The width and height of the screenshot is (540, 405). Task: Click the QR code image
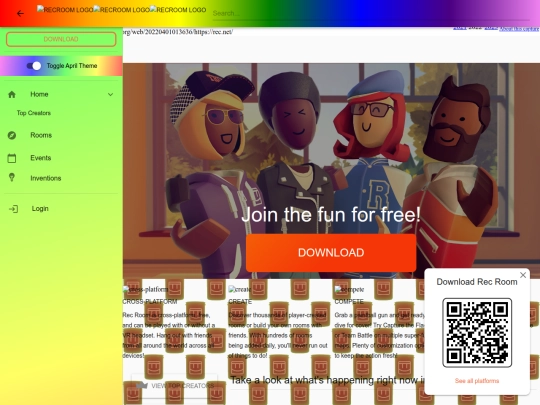[x=477, y=333]
